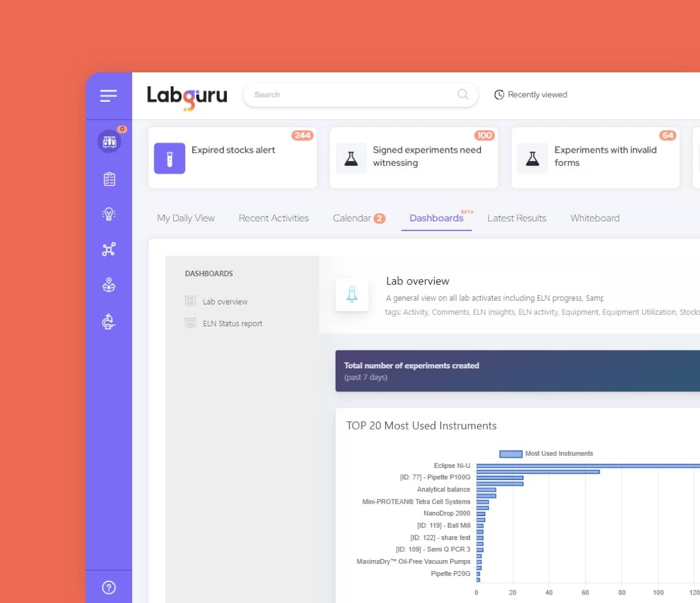The width and height of the screenshot is (700, 603).
Task: Click flask icon on invalid forms card
Action: coord(533,159)
